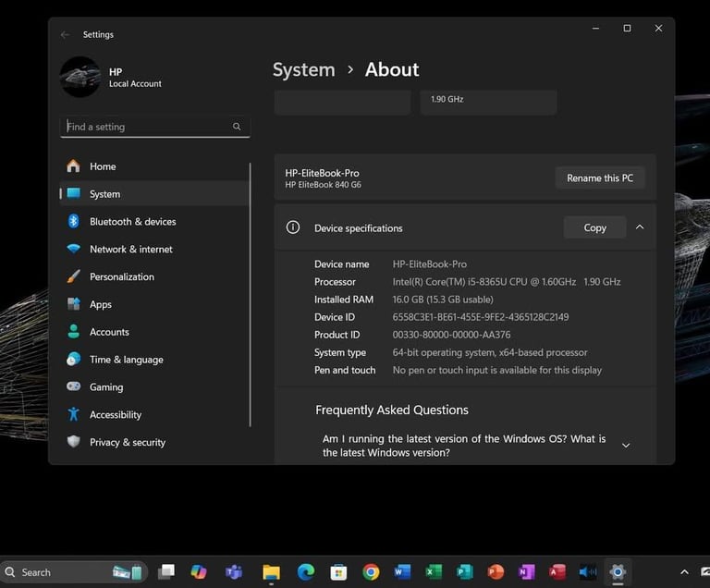Maximize the Settings window
Image resolution: width=710 pixels, height=588 pixels.
pos(627,28)
